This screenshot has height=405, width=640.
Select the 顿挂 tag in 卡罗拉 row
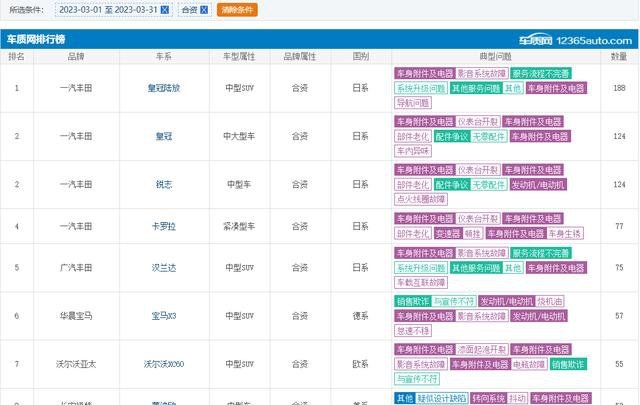tap(473, 234)
